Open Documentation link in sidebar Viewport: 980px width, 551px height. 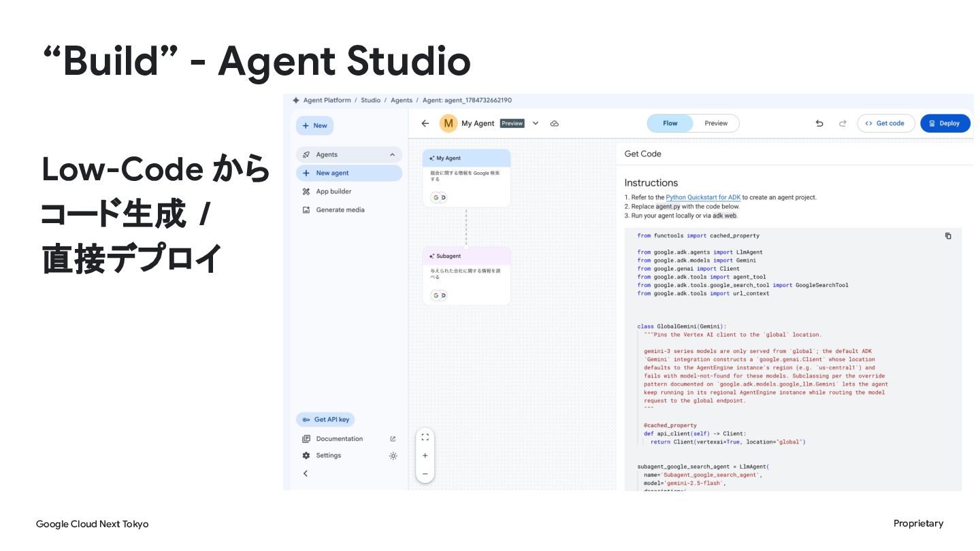tap(339, 439)
